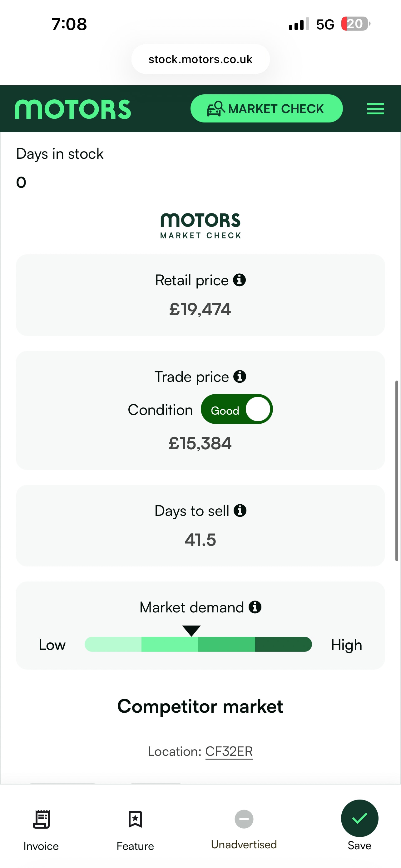Tap the Days to sell info icon
This screenshot has height=868, width=401.
pyautogui.click(x=240, y=511)
